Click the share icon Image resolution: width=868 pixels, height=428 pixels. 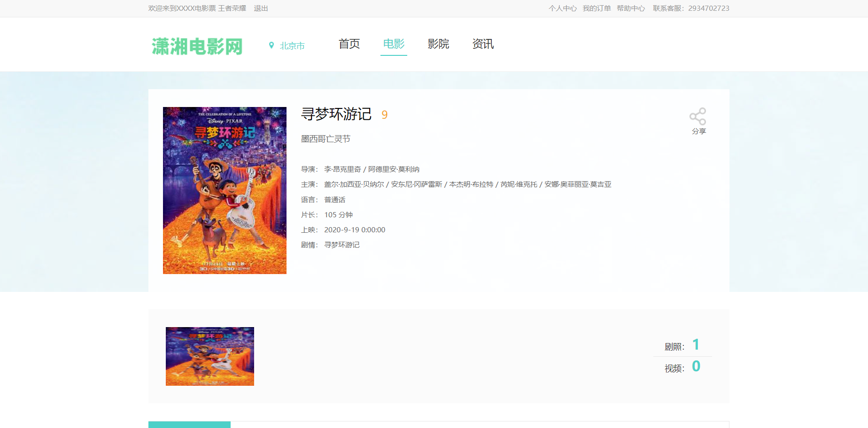[697, 116]
